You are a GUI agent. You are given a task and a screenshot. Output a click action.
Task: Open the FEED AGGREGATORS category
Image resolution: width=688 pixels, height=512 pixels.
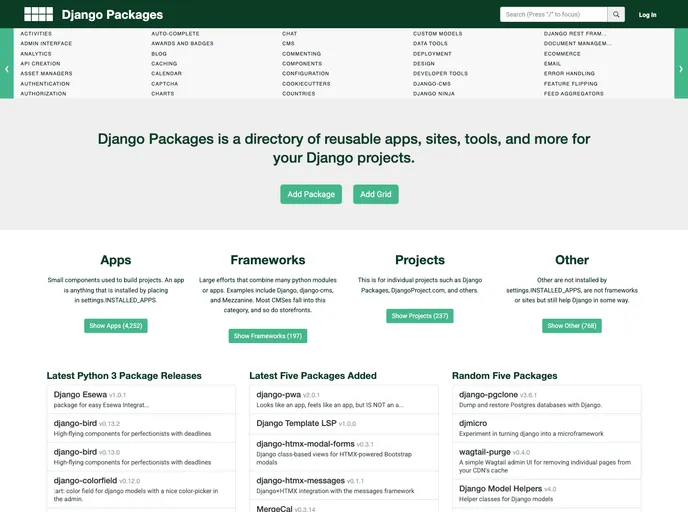tap(574, 93)
